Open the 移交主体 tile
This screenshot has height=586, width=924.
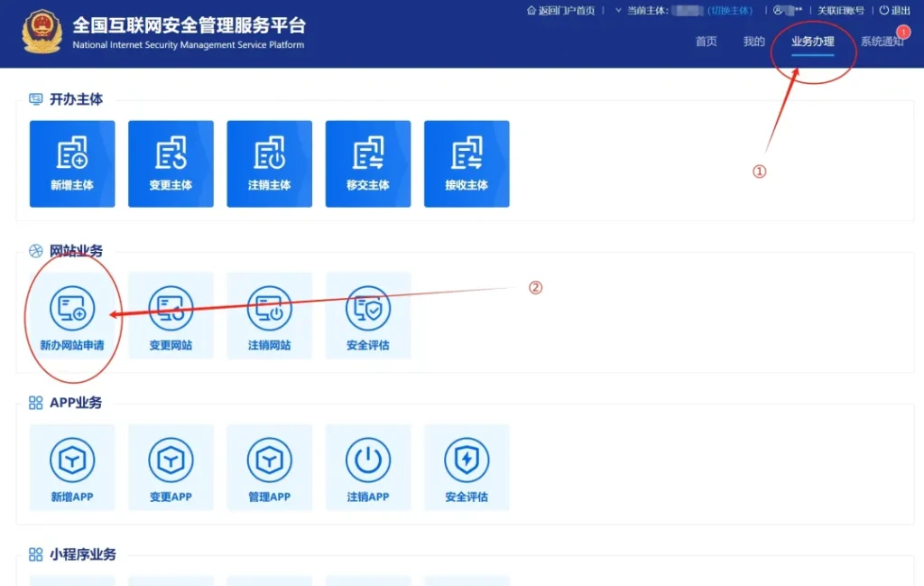point(368,164)
